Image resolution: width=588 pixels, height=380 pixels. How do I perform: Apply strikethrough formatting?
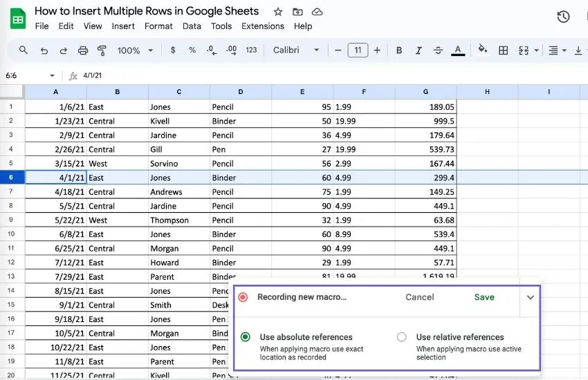click(x=438, y=50)
